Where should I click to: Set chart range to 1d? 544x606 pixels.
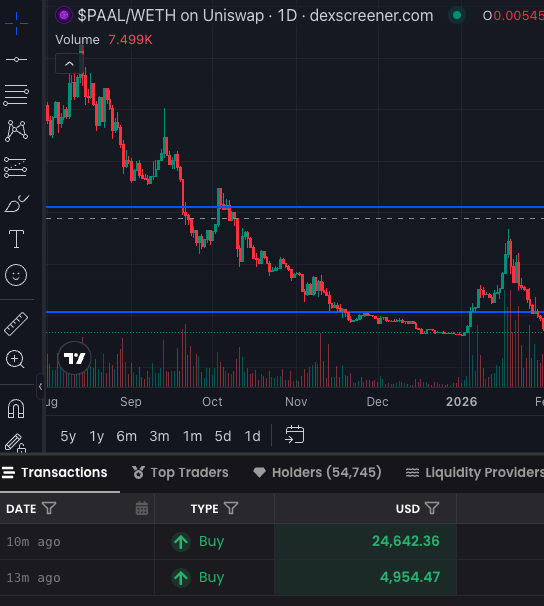pyautogui.click(x=253, y=436)
